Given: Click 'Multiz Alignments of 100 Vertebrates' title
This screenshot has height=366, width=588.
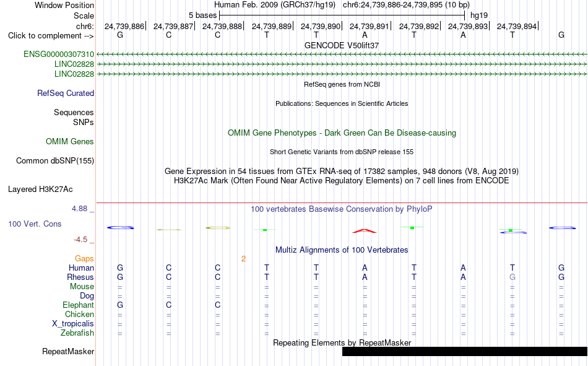Looking at the screenshot, I should [x=342, y=250].
